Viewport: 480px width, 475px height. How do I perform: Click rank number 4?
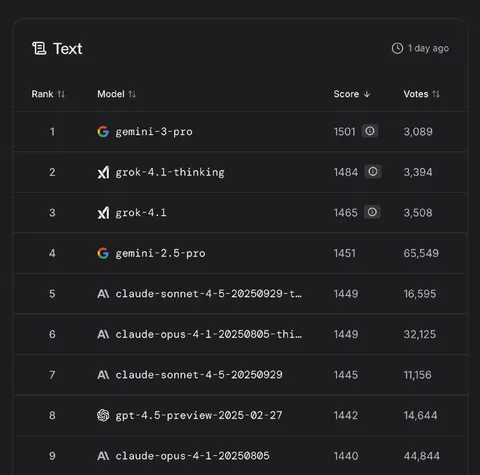pos(52,253)
